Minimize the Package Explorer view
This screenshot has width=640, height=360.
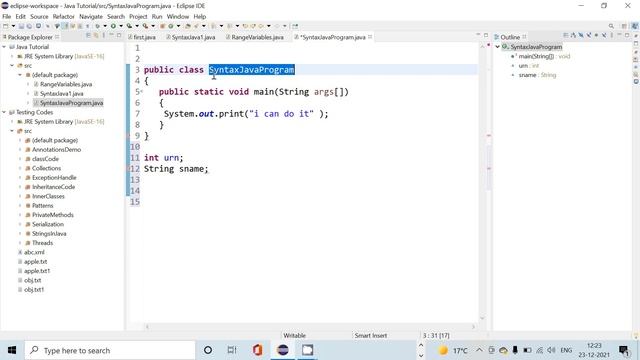pyautogui.click(x=111, y=36)
